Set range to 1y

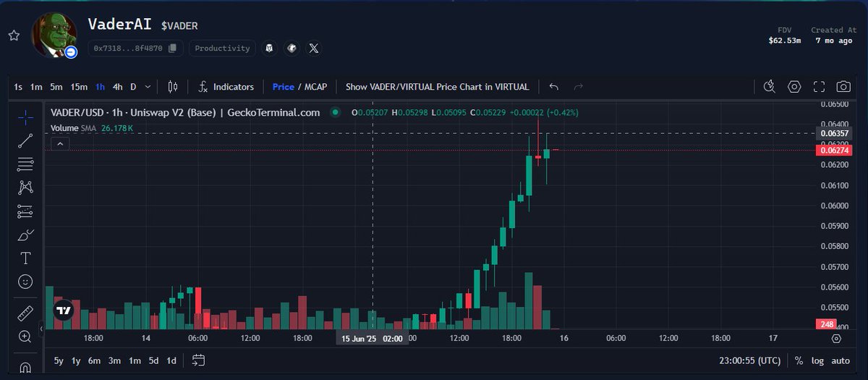coord(76,360)
